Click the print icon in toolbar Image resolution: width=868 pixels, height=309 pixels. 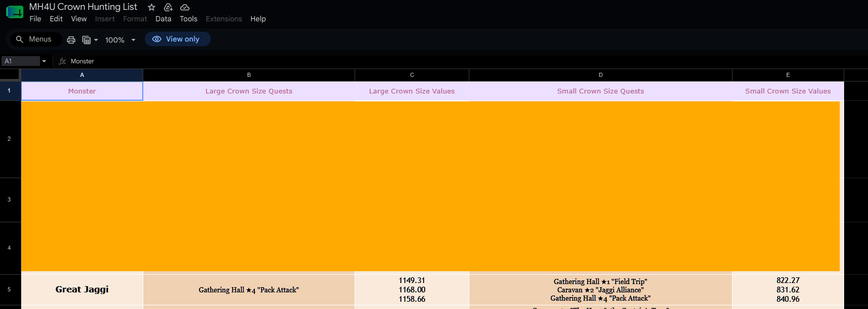tap(71, 39)
